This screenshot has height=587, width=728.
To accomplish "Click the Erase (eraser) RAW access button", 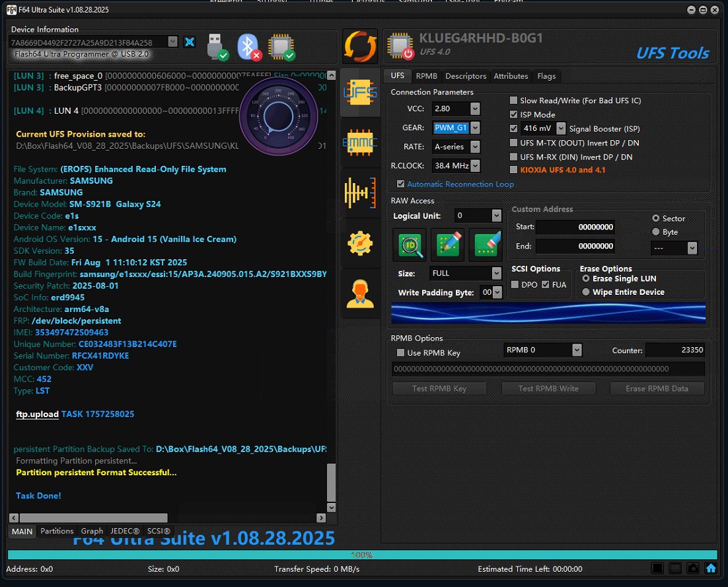I will pos(486,245).
